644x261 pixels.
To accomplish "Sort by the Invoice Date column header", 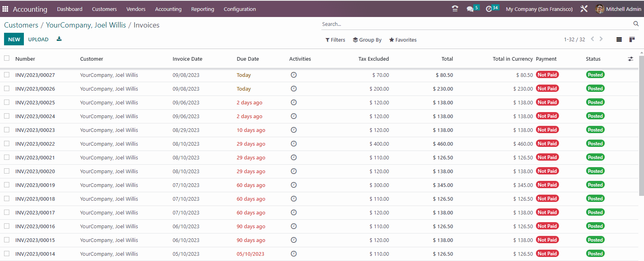I will click(187, 59).
